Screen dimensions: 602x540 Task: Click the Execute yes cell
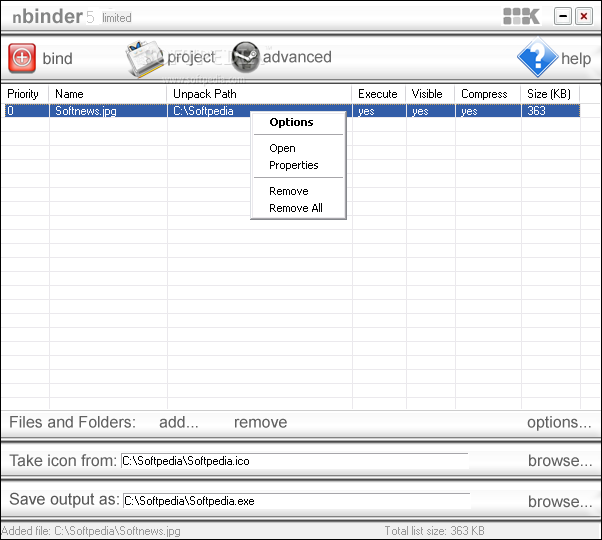(379, 111)
